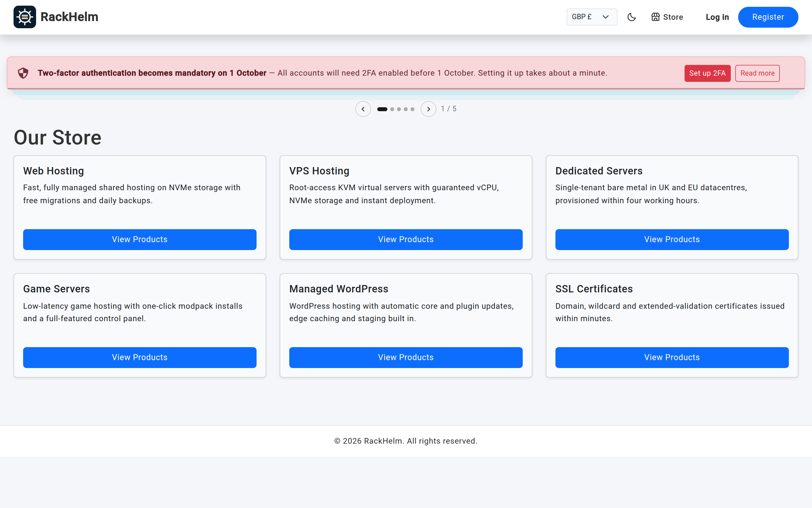Select the fourth carousel indicator dot
The height and width of the screenshot is (508, 812).
click(406, 109)
